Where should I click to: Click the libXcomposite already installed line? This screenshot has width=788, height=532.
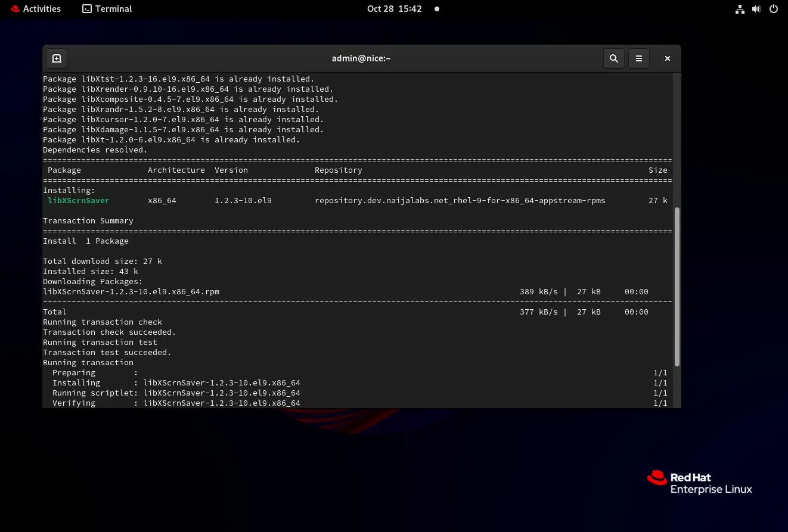click(191, 99)
